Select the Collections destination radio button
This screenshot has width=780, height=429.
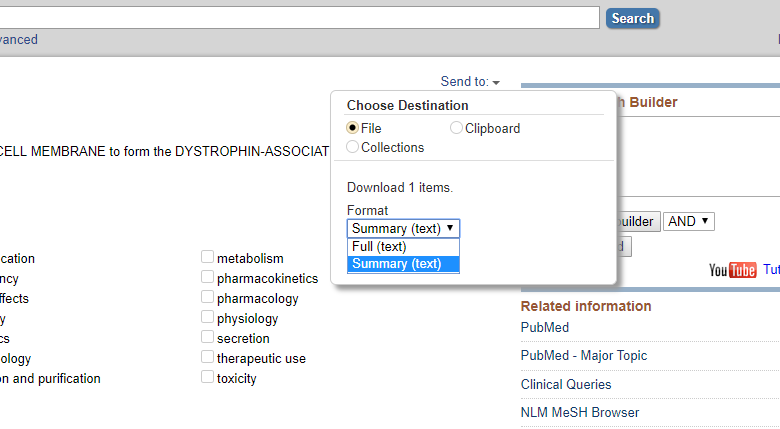coord(353,147)
